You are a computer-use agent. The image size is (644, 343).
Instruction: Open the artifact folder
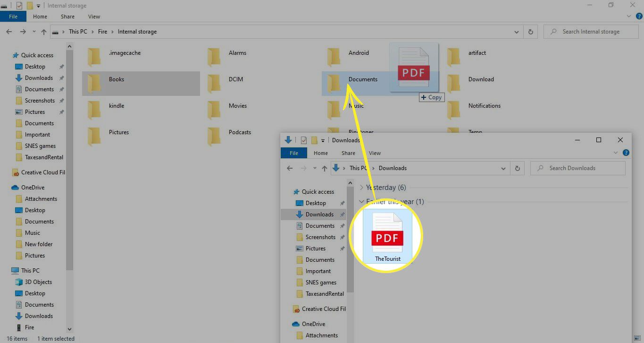(468, 57)
